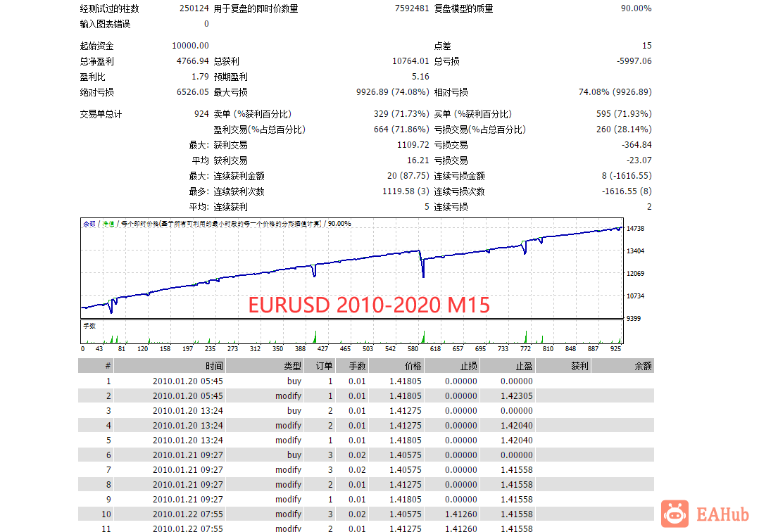Click the tall green volume spike near 427

315,336
